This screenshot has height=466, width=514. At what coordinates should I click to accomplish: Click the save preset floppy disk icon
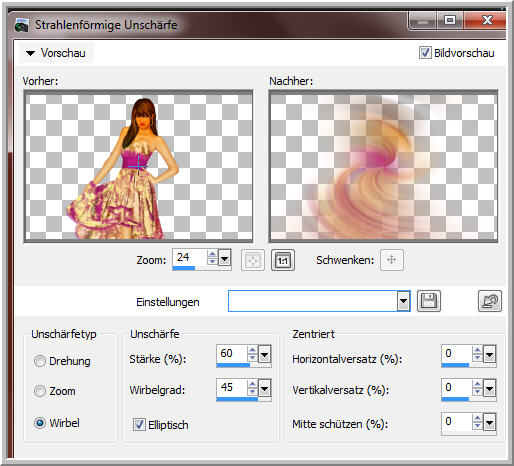[x=429, y=301]
